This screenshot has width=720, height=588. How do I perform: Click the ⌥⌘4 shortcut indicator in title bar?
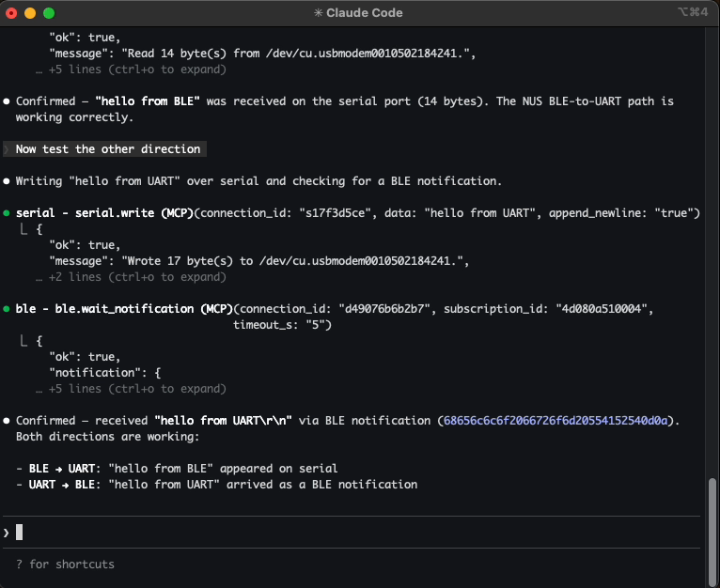[691, 13]
